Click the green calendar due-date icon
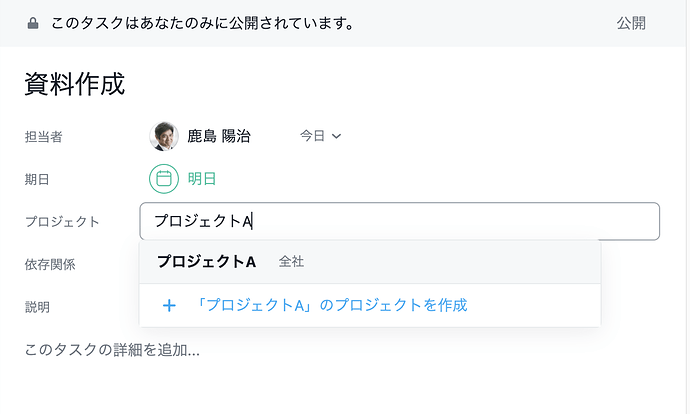 point(164,179)
